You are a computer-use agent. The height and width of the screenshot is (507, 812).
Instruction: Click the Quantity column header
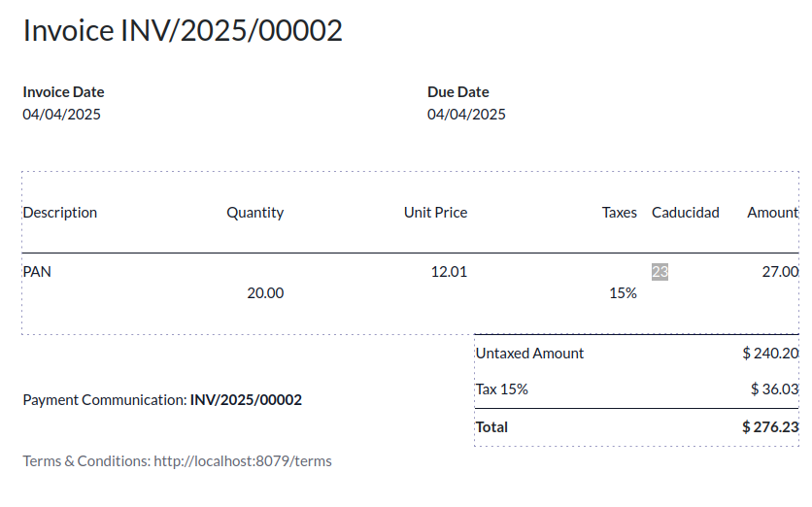tap(254, 213)
